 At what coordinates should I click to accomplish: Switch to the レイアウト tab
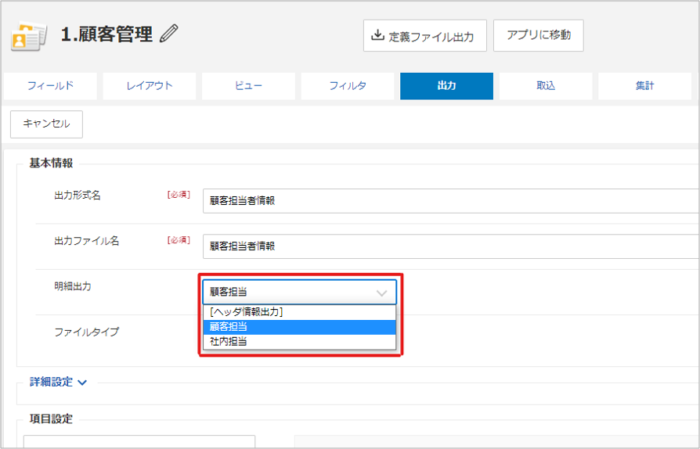pos(149,86)
